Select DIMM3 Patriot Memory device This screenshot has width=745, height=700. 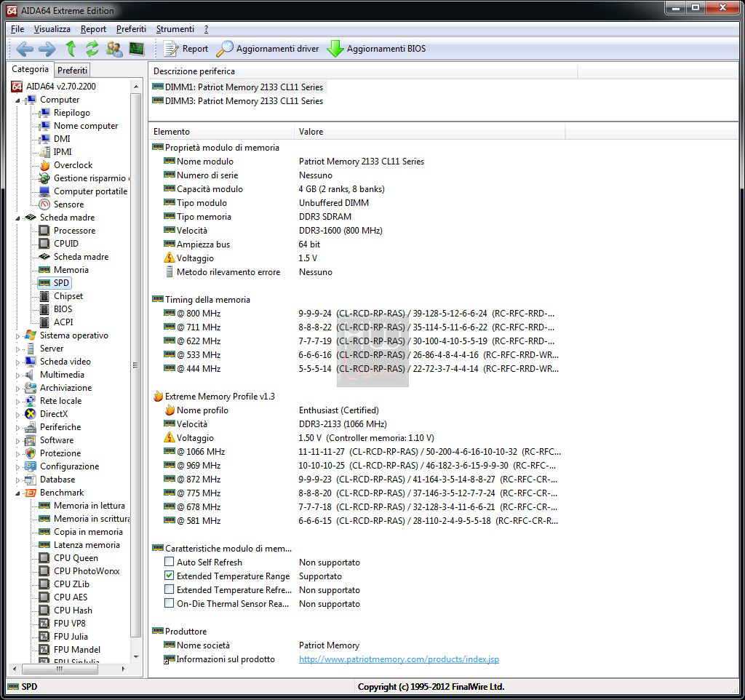[239, 100]
